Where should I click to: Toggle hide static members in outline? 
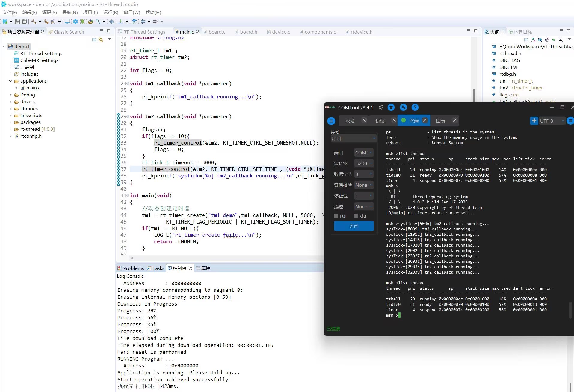point(547,40)
